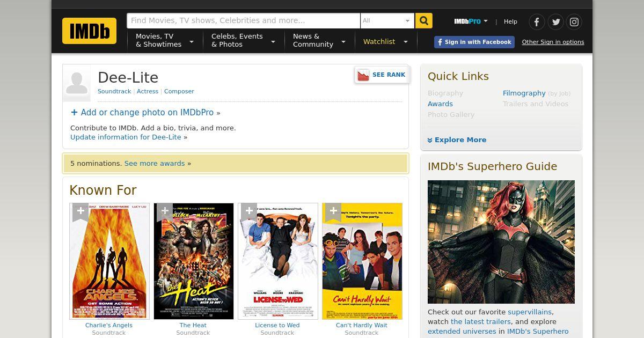Open IMDb Facebook page icon
This screenshot has width=644, height=338.
point(537,22)
